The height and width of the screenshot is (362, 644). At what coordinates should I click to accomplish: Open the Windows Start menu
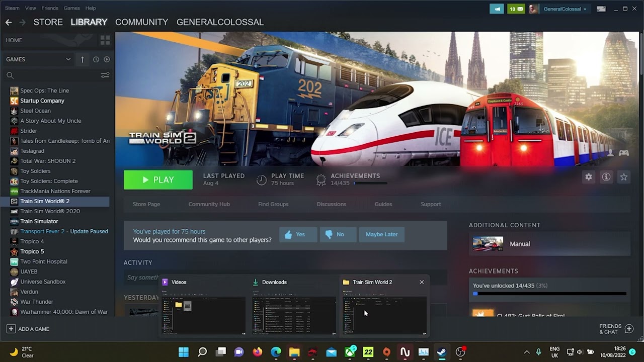click(184, 352)
